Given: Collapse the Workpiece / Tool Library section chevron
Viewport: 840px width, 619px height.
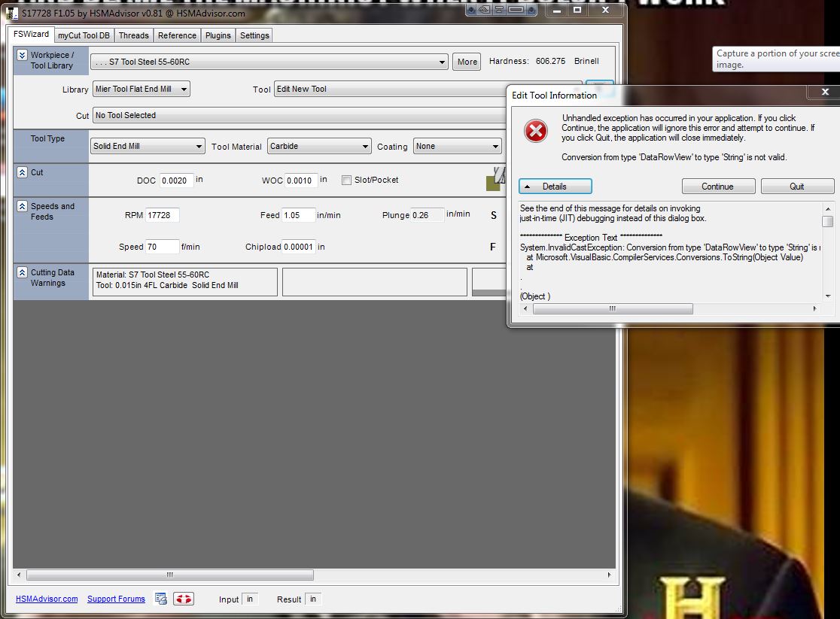Looking at the screenshot, I should click(22, 56).
